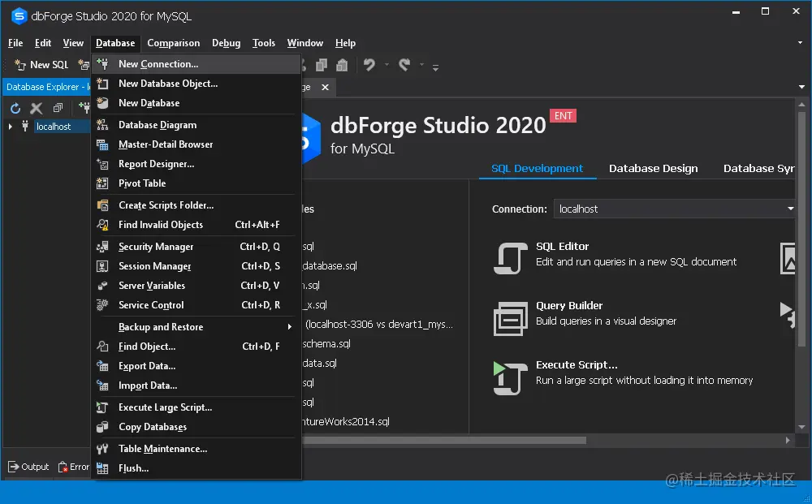Open the File menu
This screenshot has height=504, width=812.
15,43
